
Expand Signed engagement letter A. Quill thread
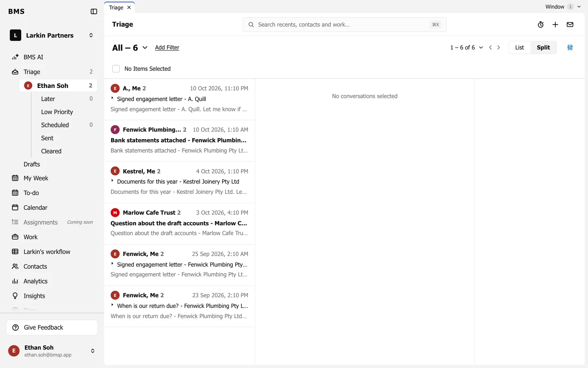[x=112, y=99]
